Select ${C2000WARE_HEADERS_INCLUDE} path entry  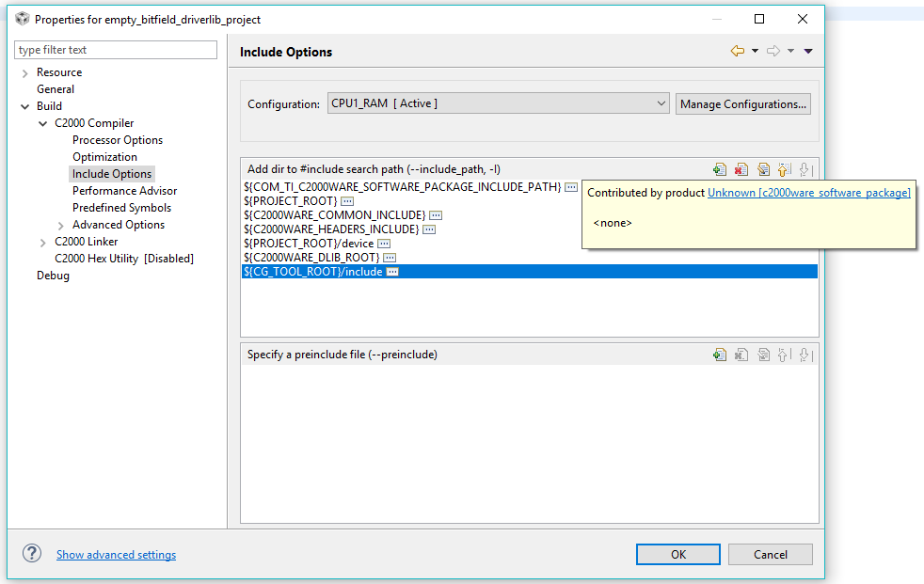(331, 229)
